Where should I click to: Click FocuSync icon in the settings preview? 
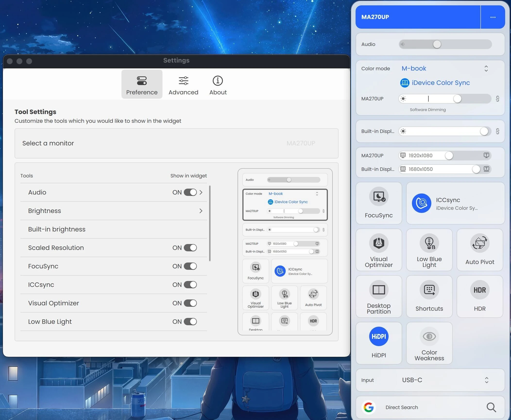click(x=256, y=267)
